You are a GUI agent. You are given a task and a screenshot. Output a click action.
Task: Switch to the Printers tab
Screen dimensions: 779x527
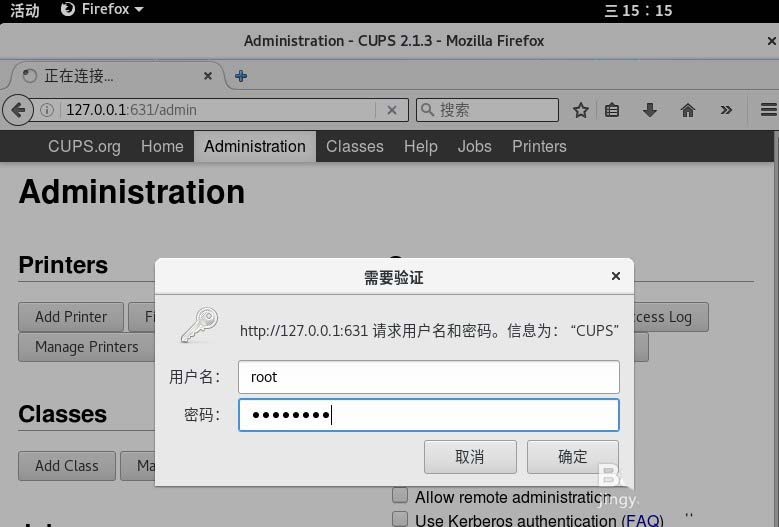tap(539, 147)
